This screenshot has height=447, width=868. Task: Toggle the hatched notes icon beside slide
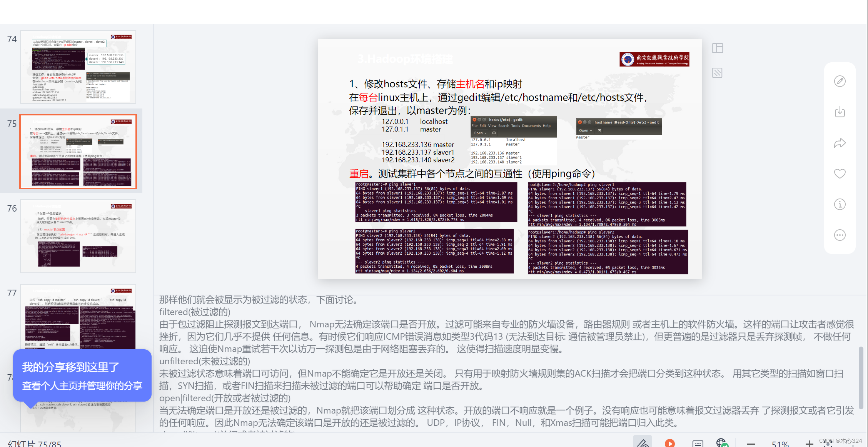718,73
